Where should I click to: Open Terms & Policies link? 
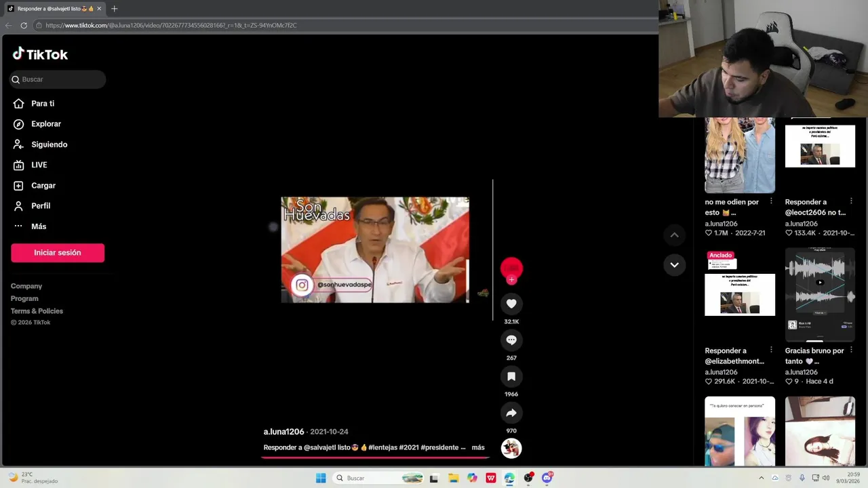(x=37, y=311)
